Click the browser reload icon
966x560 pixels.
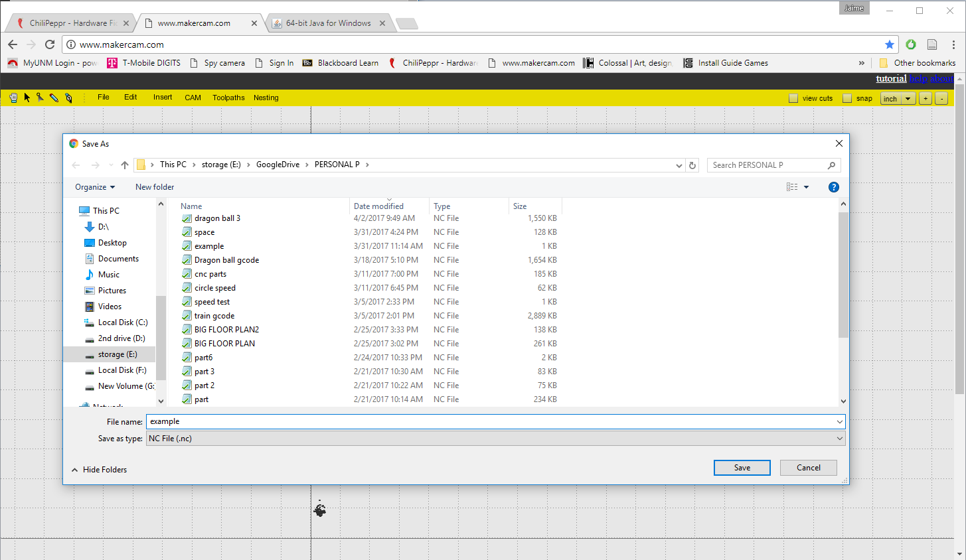click(50, 44)
